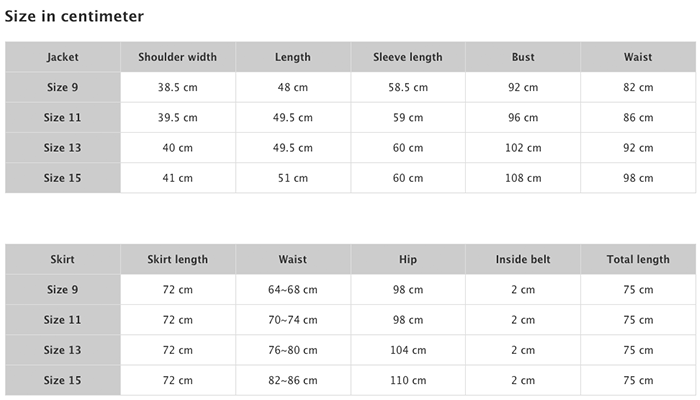Viewport: 700px width, 400px height.
Task: Click the jacket Size 9 row label
Action: pos(62,87)
